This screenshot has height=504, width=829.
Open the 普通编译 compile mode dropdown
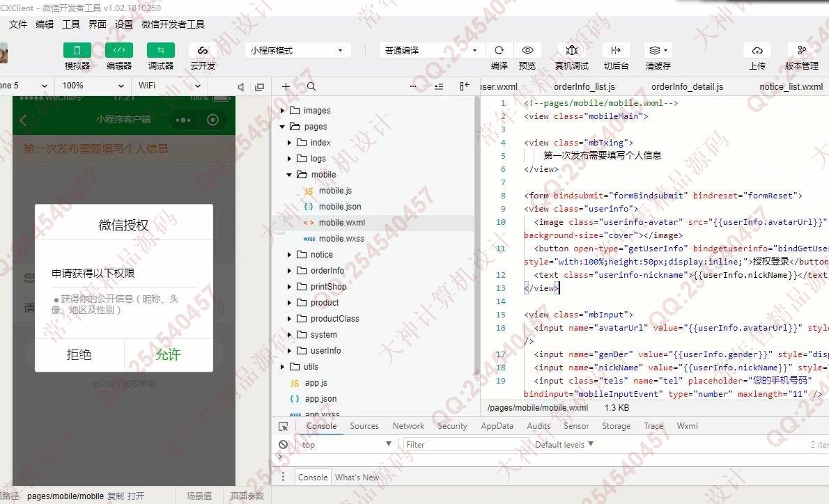tap(431, 50)
